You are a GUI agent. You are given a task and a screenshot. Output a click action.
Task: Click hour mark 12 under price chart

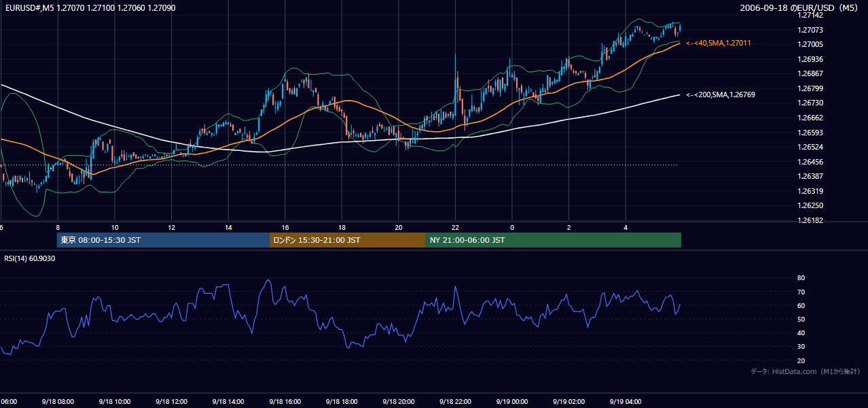[171, 227]
